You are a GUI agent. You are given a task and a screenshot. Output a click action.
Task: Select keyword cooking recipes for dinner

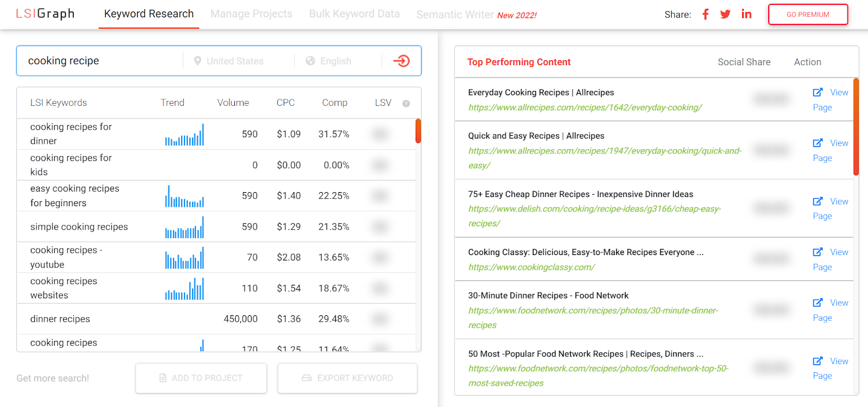click(71, 134)
